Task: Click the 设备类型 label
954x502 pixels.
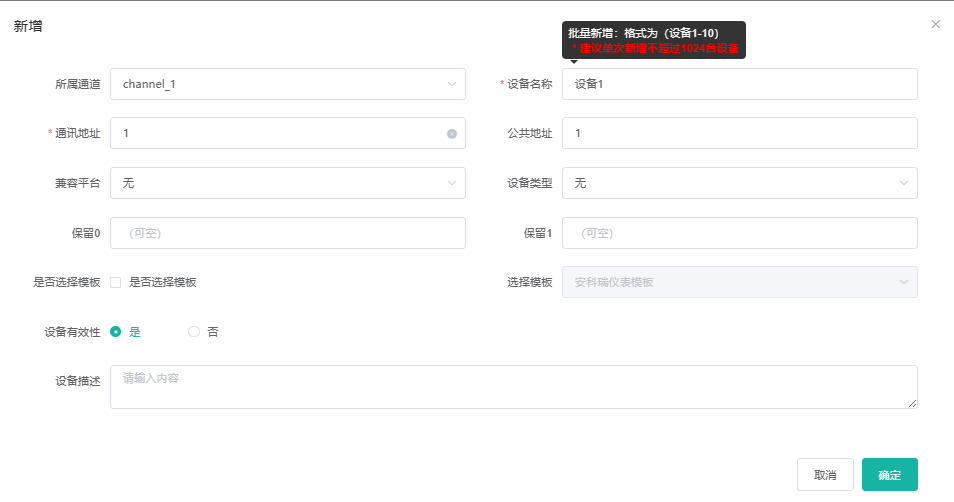Action: pyautogui.click(x=529, y=183)
